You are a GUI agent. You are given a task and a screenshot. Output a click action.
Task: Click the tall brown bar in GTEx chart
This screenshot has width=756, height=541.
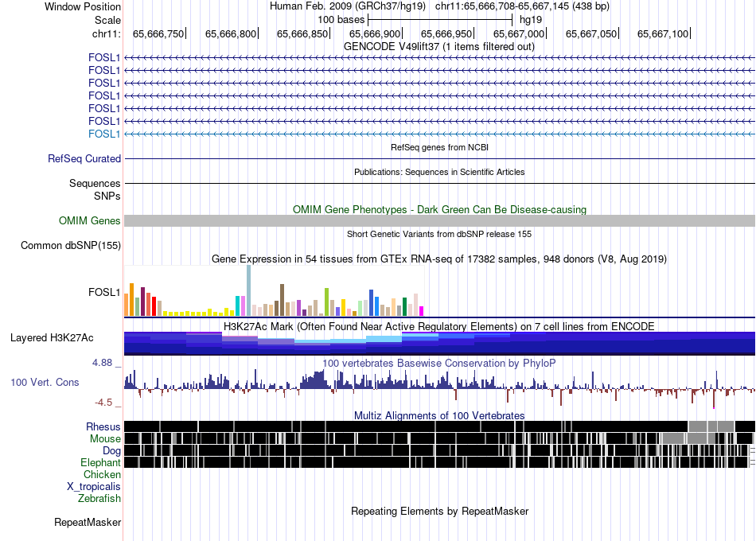tap(282, 300)
